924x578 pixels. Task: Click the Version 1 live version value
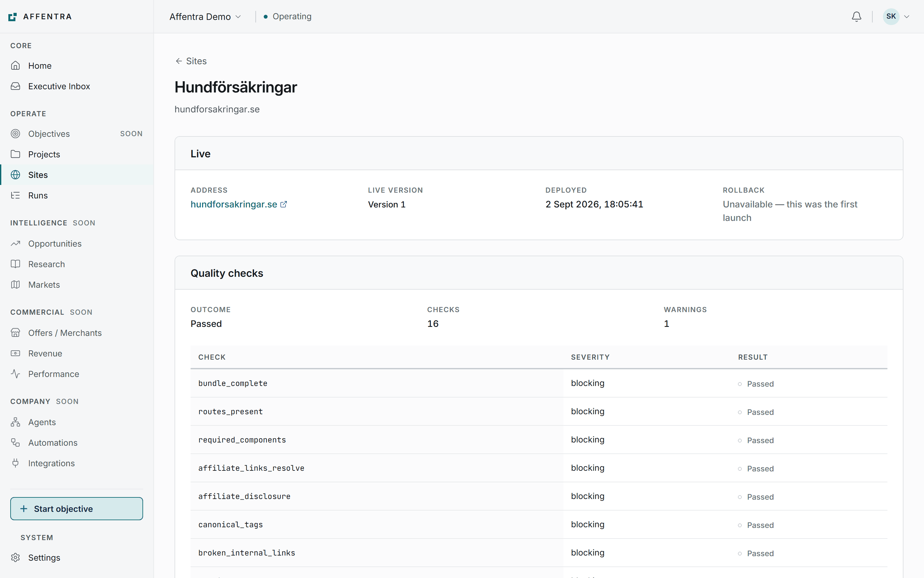pos(386,205)
